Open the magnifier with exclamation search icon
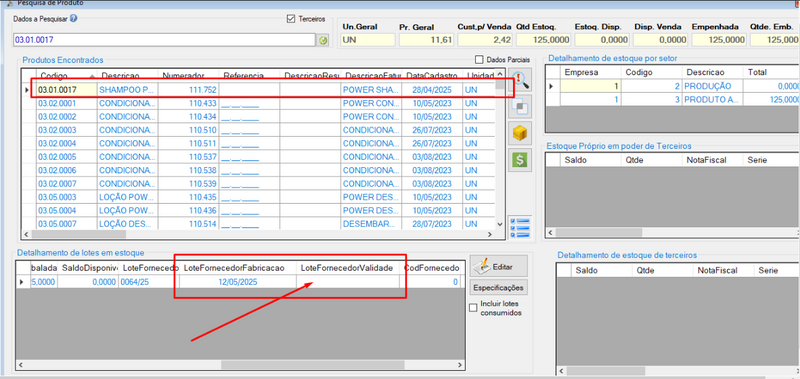This screenshot has height=379, width=800. (520, 79)
